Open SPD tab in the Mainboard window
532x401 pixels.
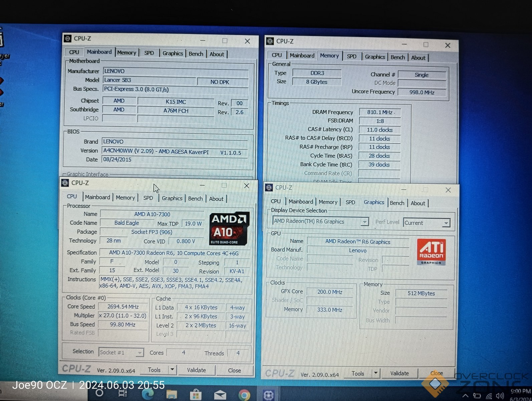tap(149, 53)
